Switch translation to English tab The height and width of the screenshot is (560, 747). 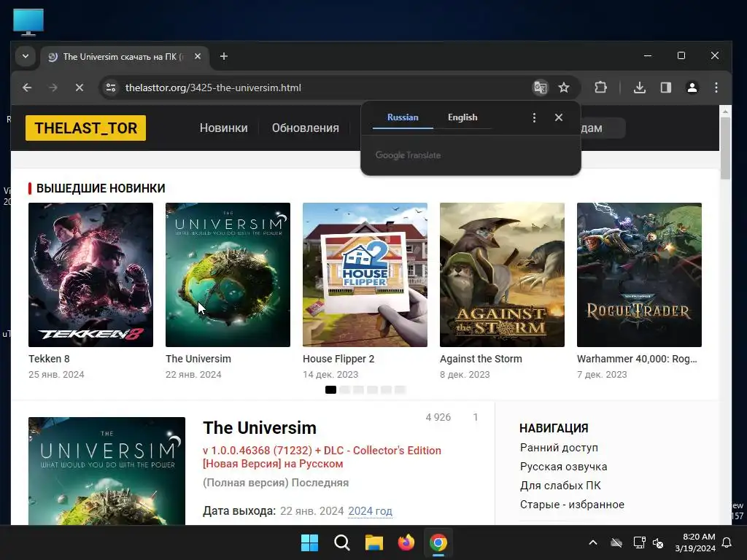coord(462,117)
